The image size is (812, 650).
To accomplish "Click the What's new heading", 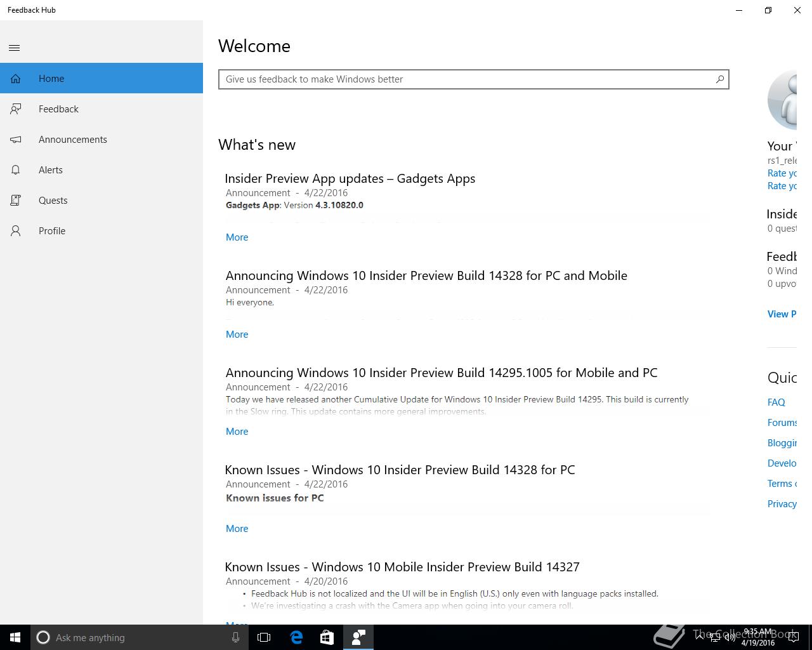I will 257,145.
